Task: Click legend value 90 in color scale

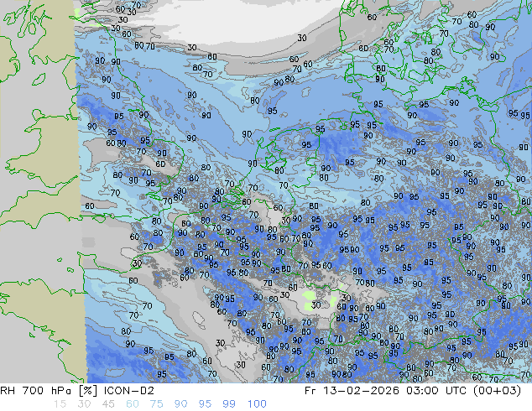Action: click(x=180, y=404)
